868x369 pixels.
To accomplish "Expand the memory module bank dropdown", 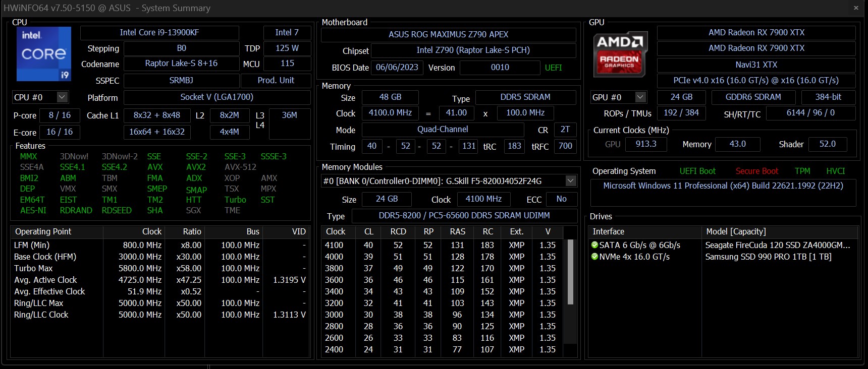I will click(571, 180).
